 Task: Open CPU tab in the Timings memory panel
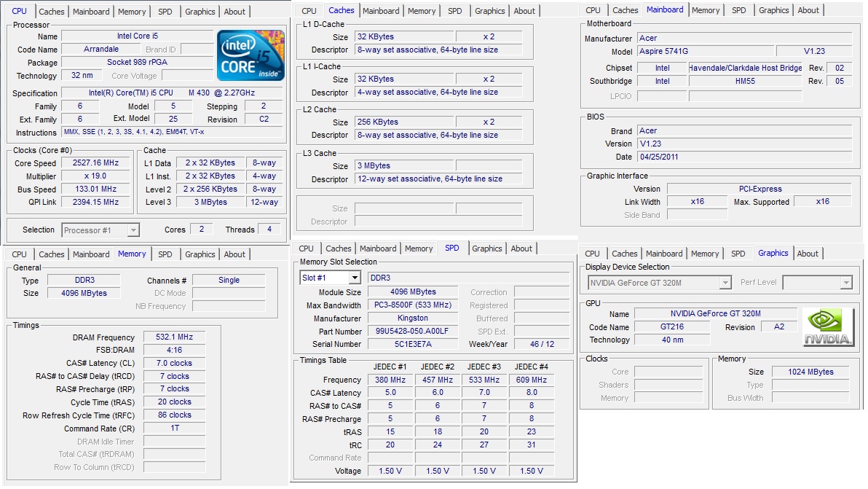(x=20, y=255)
